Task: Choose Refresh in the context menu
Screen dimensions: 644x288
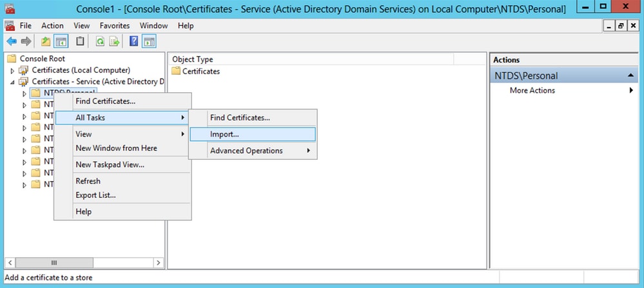Action: [122, 181]
